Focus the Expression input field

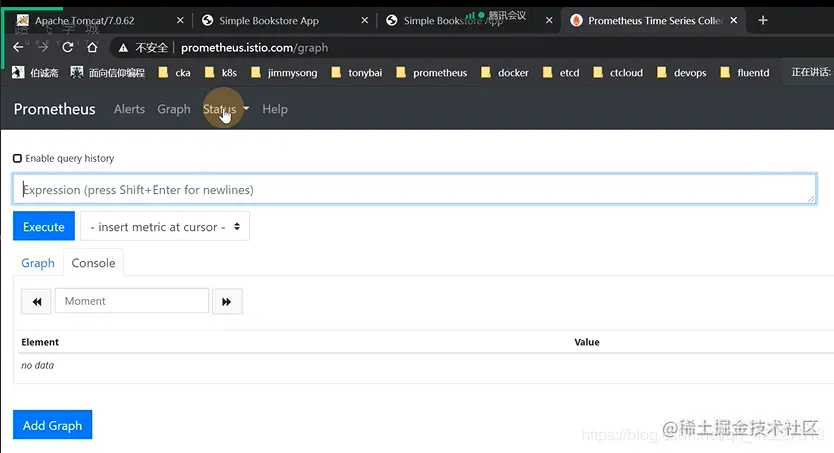tap(414, 189)
